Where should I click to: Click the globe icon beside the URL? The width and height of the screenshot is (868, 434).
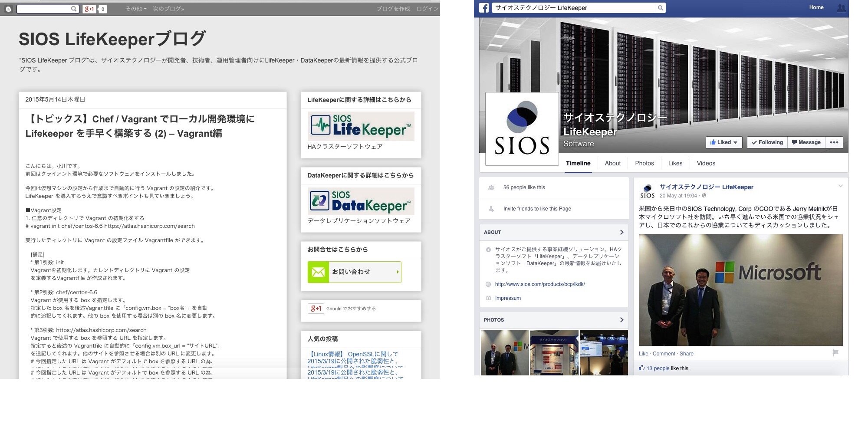[488, 284]
